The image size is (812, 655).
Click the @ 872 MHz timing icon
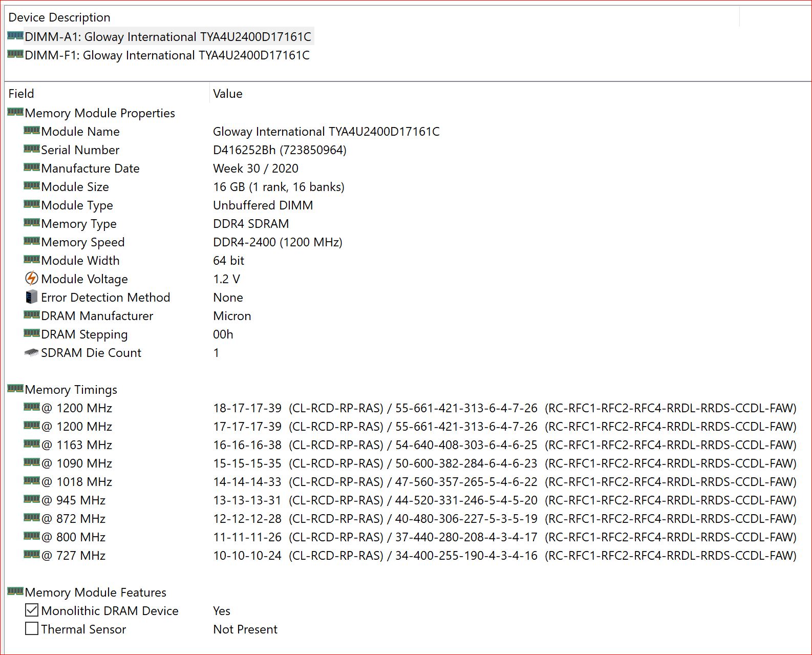pos(32,518)
